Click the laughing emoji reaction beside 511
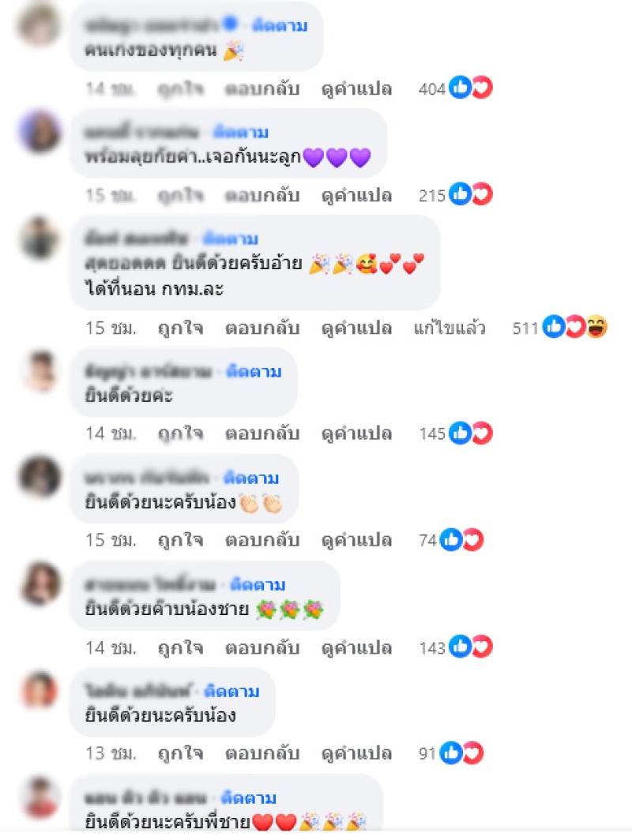The height and width of the screenshot is (840, 632). [x=596, y=327]
